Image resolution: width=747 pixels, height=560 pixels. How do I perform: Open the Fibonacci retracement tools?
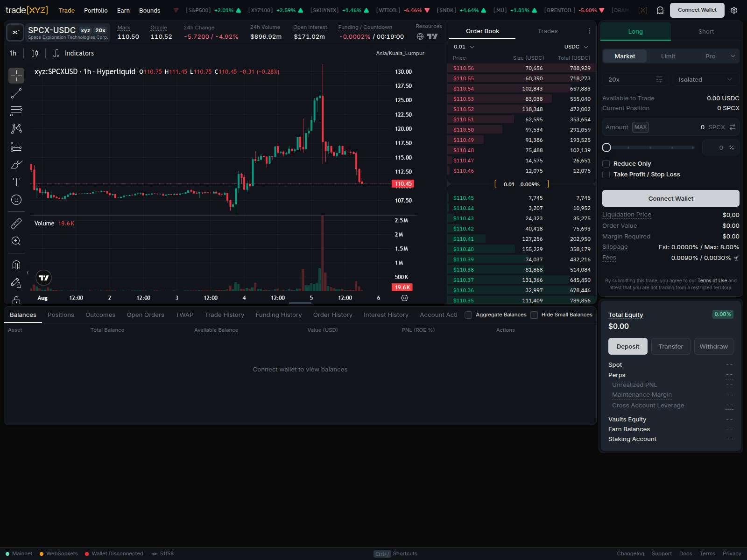[16, 111]
